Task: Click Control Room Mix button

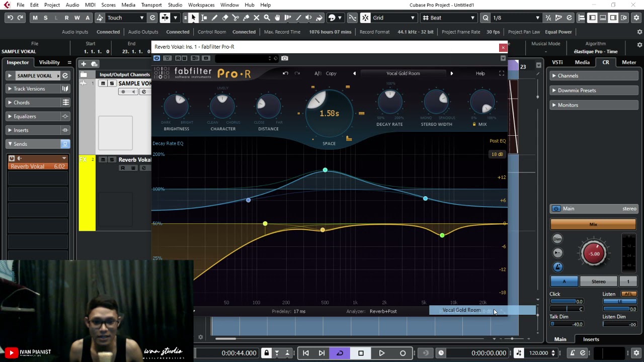Action: pyautogui.click(x=593, y=224)
